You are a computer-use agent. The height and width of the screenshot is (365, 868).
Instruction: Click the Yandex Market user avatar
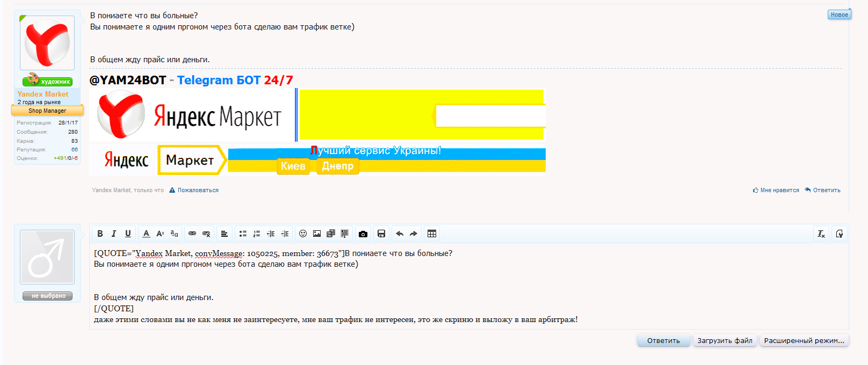[47, 43]
